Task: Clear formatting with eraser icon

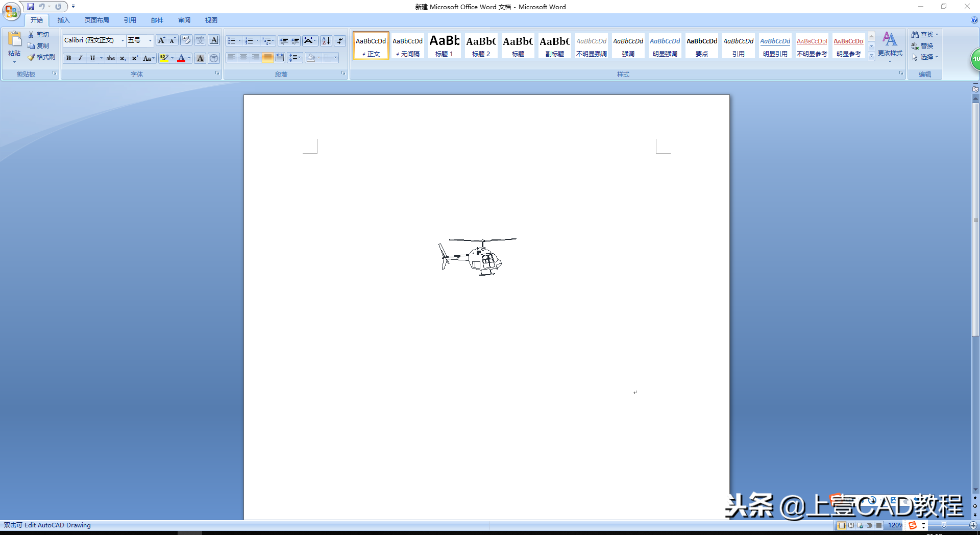Action: tap(186, 40)
